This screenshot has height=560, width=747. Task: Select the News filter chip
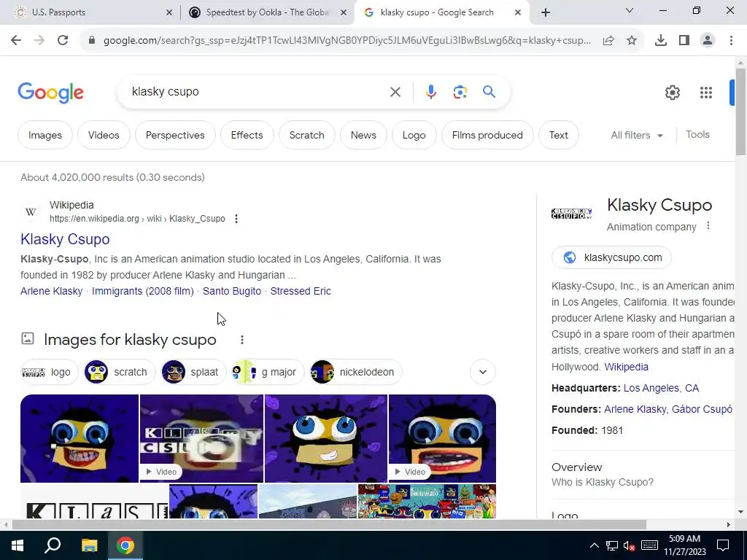pos(363,135)
